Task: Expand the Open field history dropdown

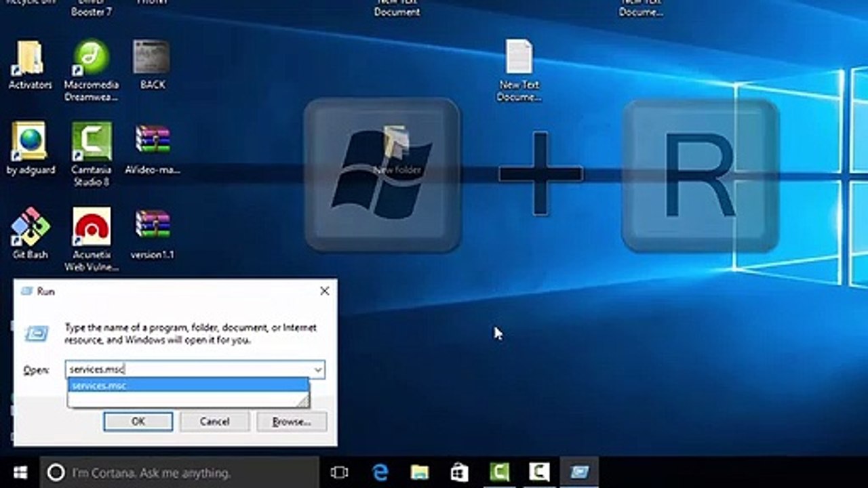Action: pos(317,369)
